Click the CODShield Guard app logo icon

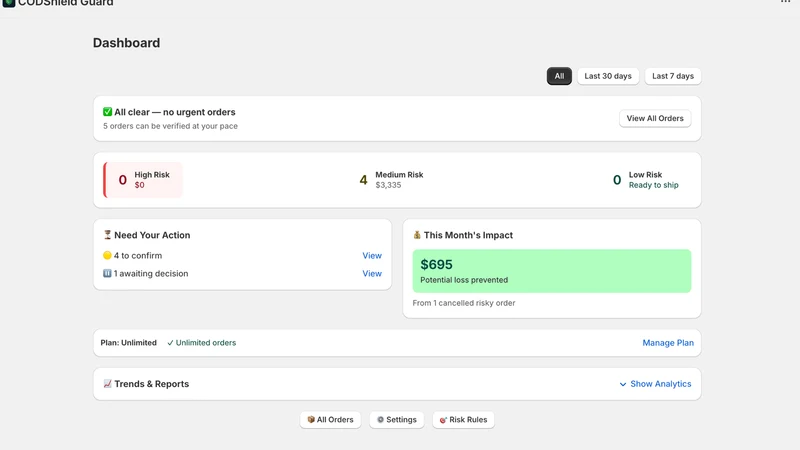(x=9, y=3)
